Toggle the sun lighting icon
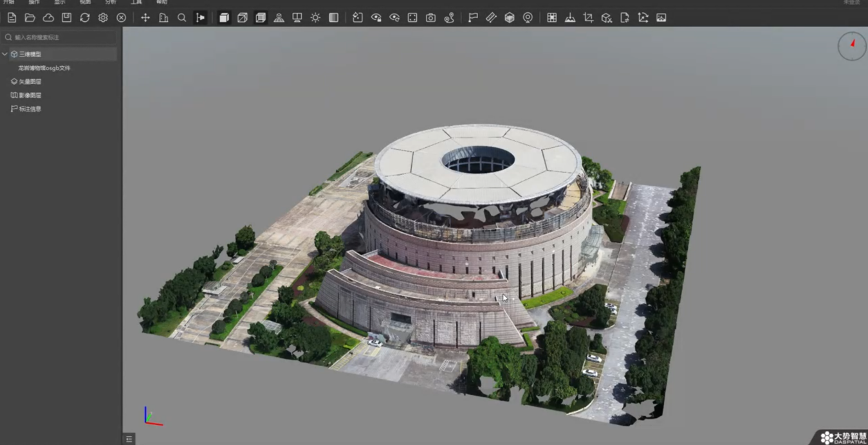This screenshot has width=868, height=445. pyautogui.click(x=315, y=18)
